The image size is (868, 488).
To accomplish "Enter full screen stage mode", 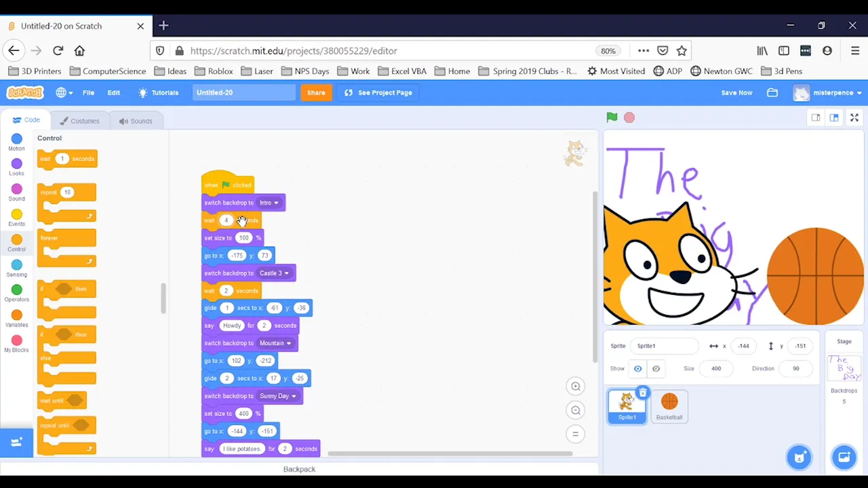I will (854, 117).
